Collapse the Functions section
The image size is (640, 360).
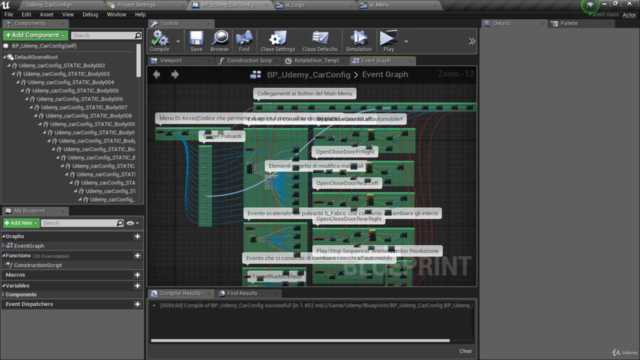click(x=4, y=256)
